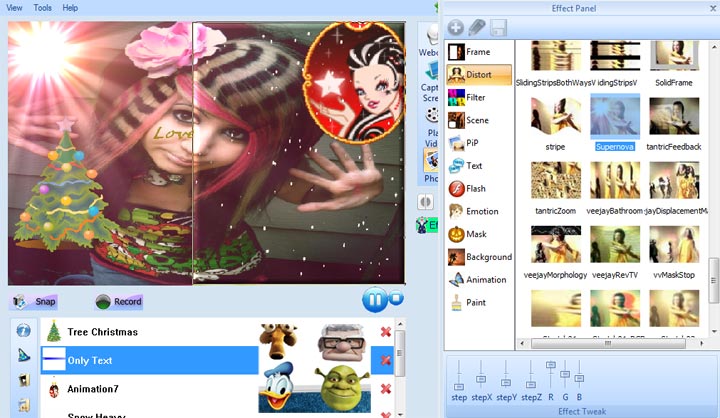The height and width of the screenshot is (418, 720).
Task: Click the save floppy disk icon
Action: [498, 28]
